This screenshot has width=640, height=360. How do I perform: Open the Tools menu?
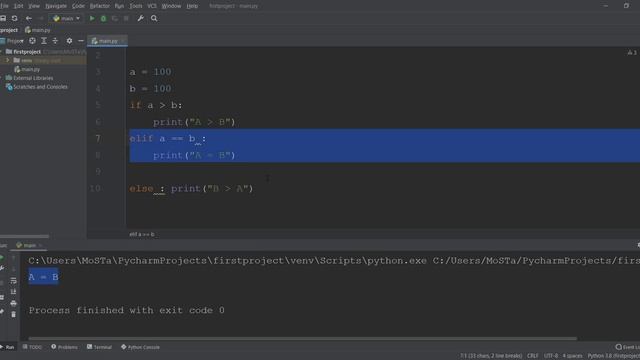click(136, 6)
